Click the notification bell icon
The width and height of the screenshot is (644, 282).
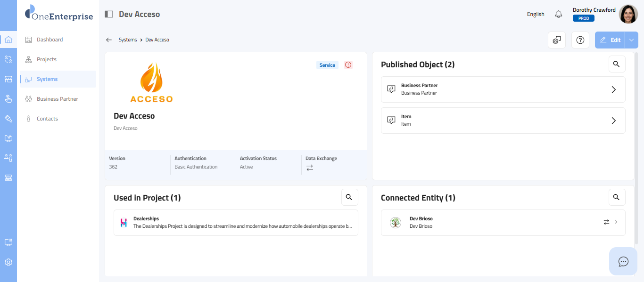point(559,14)
